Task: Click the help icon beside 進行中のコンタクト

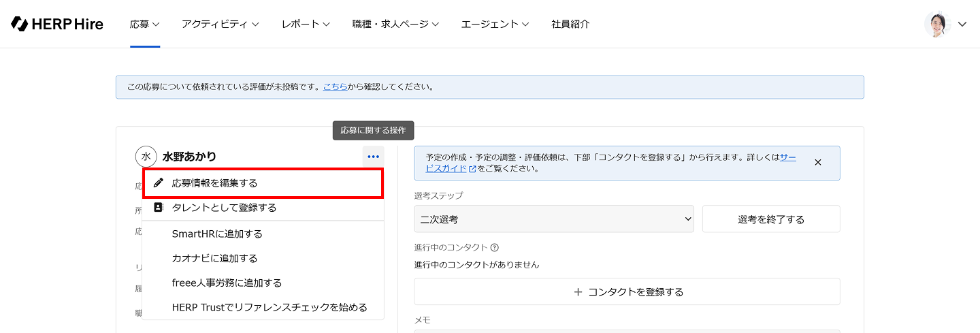Action: 495,248
